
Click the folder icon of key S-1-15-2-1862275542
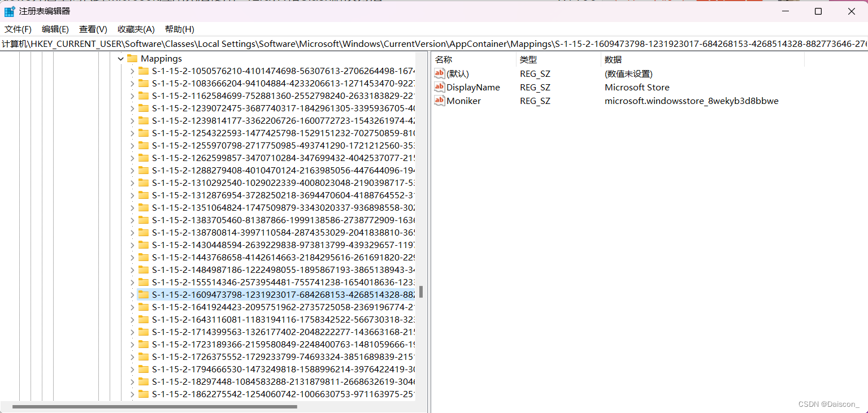pos(142,394)
